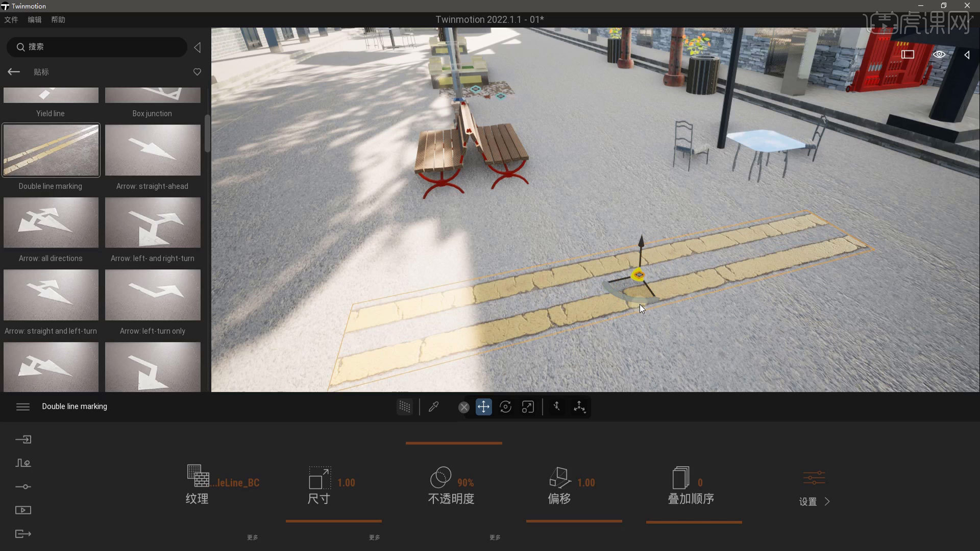Click the pivot axis gizmo icon
Screen dimensions: 980x551
click(x=579, y=407)
